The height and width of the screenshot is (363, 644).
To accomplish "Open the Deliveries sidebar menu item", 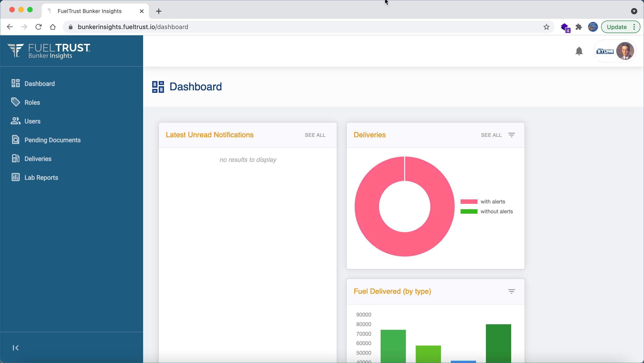I will [38, 159].
